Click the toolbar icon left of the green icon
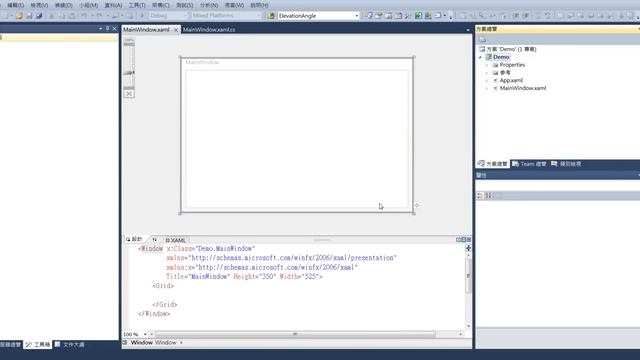The width and height of the screenshot is (640, 360). 408,16
